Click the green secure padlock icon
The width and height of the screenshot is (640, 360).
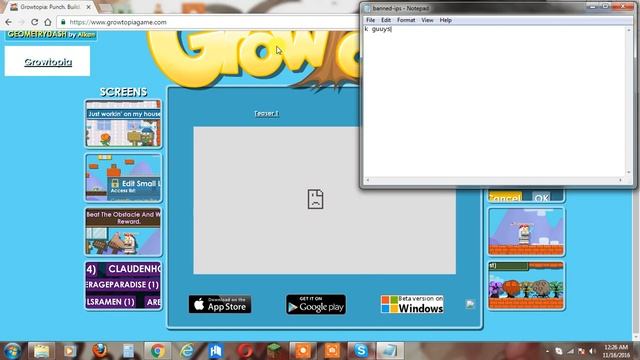tap(63, 22)
